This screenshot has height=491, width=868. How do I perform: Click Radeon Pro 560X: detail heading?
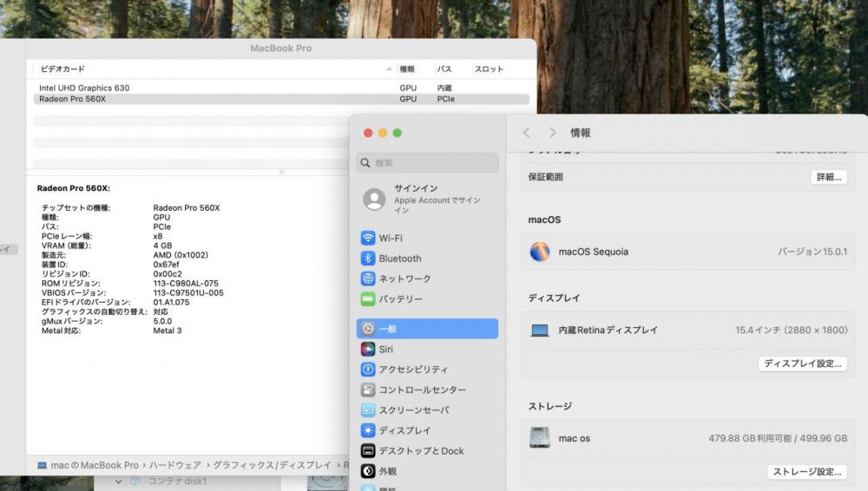(74, 188)
